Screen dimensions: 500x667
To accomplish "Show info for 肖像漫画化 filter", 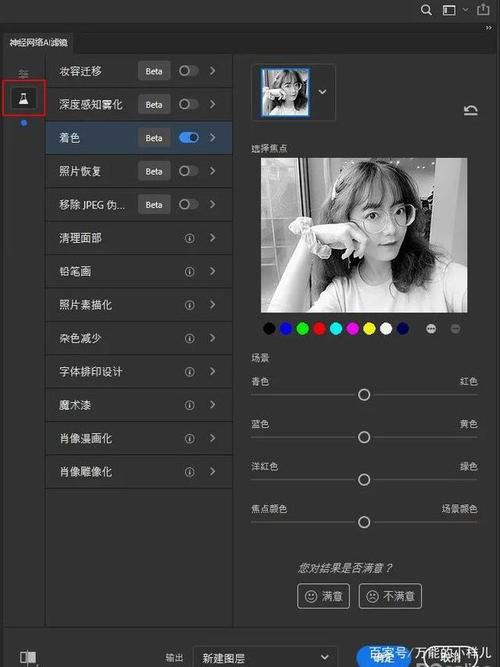I will 189,439.
